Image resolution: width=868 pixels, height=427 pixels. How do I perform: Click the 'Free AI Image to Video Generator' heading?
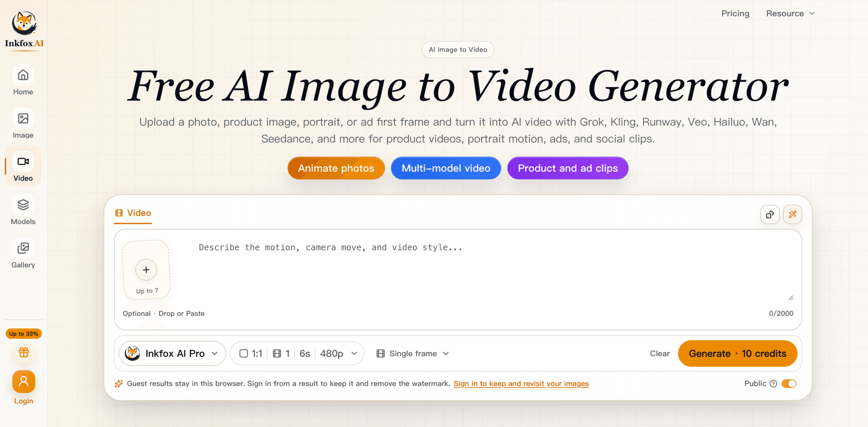coord(458,86)
